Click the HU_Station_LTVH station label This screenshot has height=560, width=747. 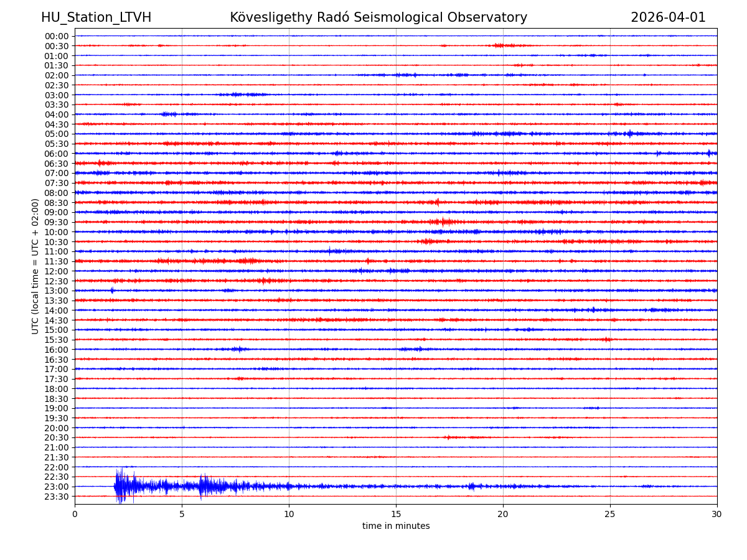point(96,18)
